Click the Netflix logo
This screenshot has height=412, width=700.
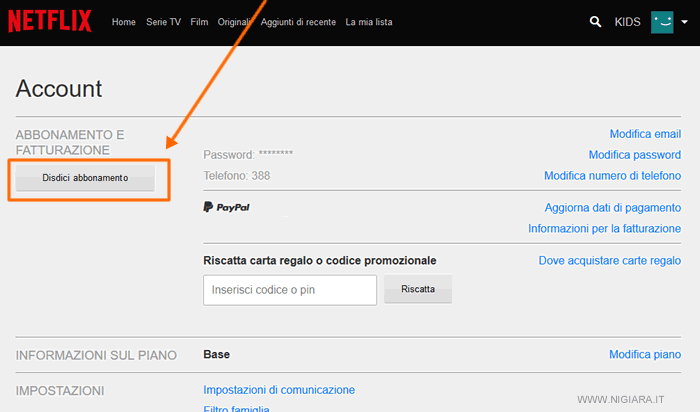click(50, 21)
